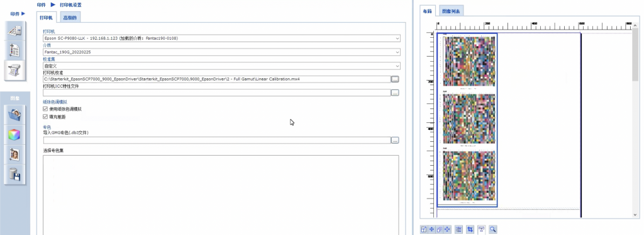Click the trash and save disk icon

(x=15, y=174)
